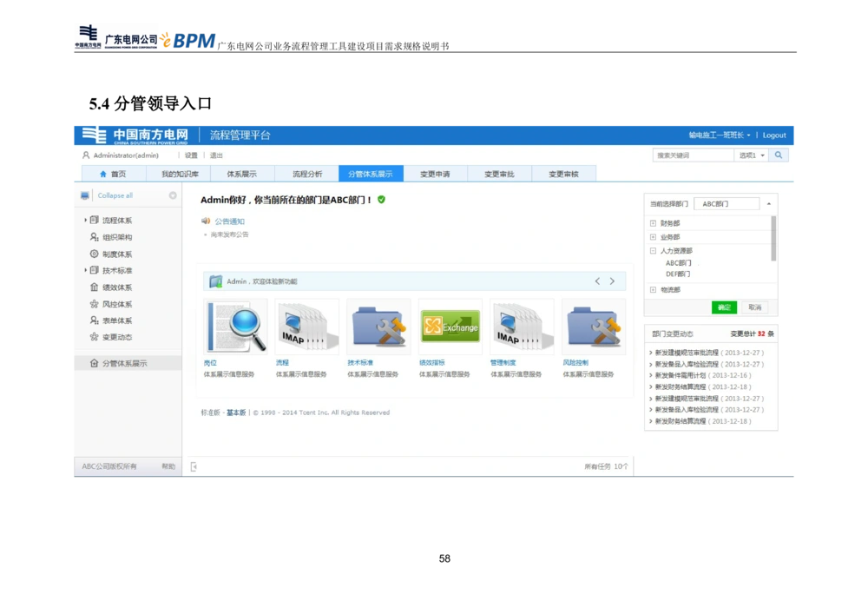Viewport: 868px width, 614px height.
Task: Click inside the 搜索关键词 search input
Action: pyautogui.click(x=694, y=154)
